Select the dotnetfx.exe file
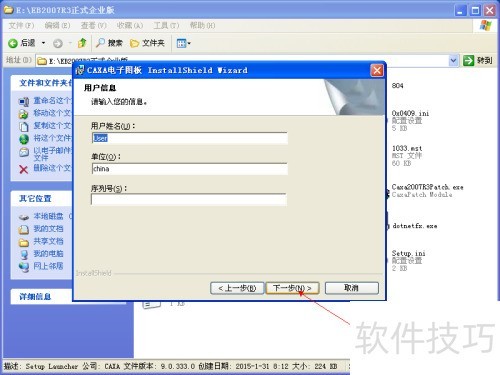Image resolution: width=500 pixels, height=375 pixels. pos(415,226)
